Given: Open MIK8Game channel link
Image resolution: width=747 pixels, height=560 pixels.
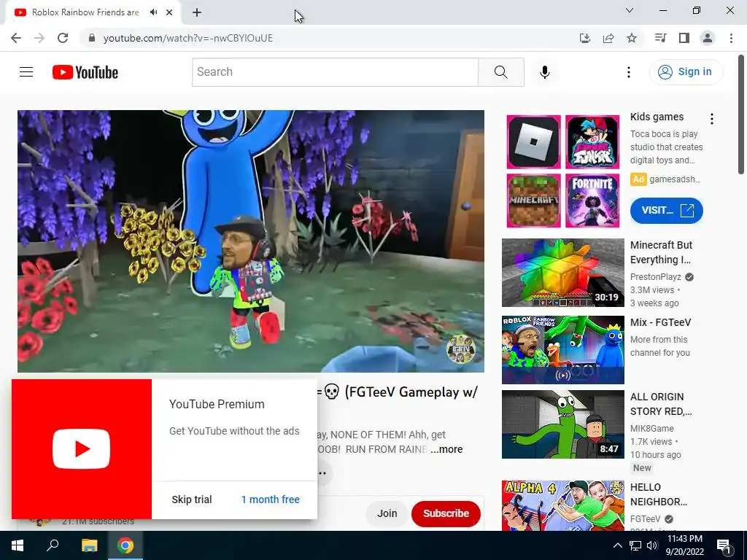Looking at the screenshot, I should (x=651, y=428).
